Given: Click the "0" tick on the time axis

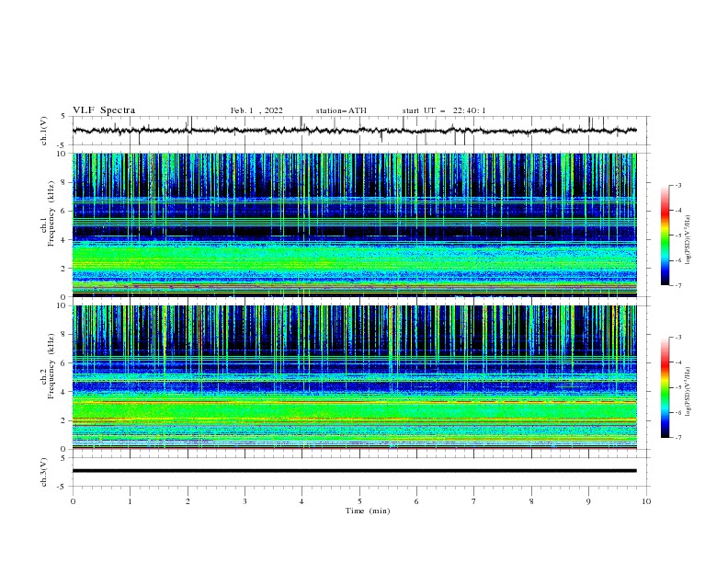Looking at the screenshot, I should (x=73, y=501).
